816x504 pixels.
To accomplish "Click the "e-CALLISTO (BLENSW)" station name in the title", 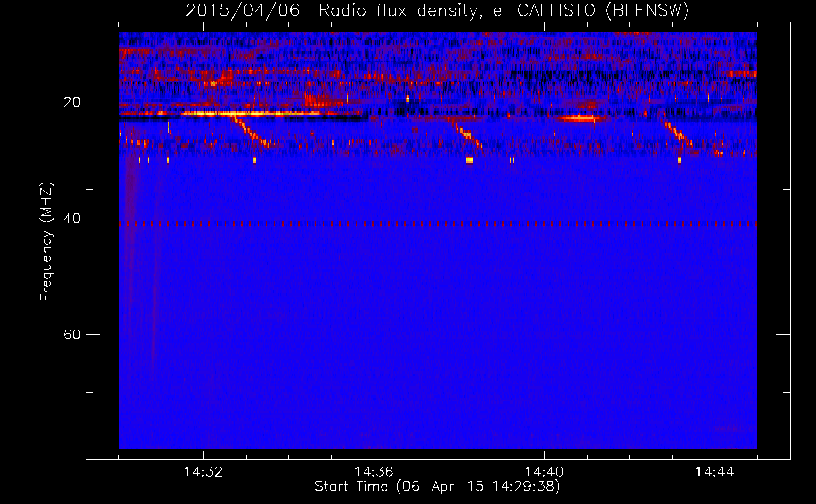I will click(x=591, y=11).
